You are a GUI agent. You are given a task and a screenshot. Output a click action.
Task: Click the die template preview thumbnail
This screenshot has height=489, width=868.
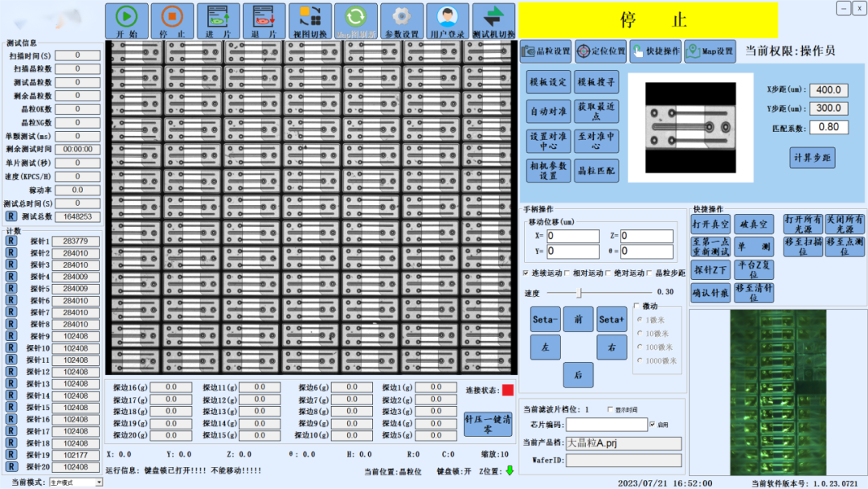tap(691, 128)
